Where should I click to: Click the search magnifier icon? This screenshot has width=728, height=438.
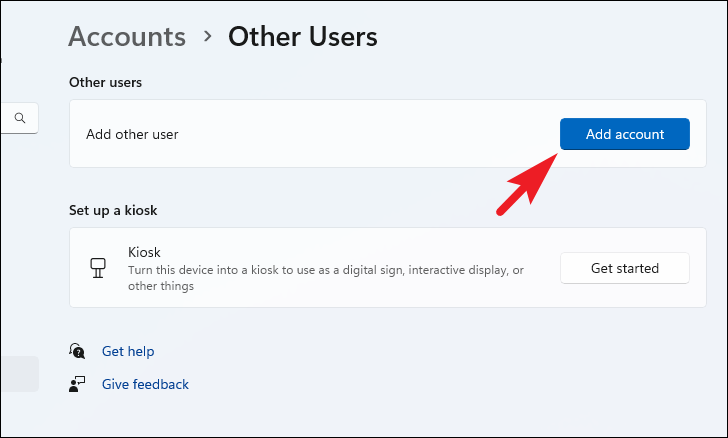coord(20,118)
